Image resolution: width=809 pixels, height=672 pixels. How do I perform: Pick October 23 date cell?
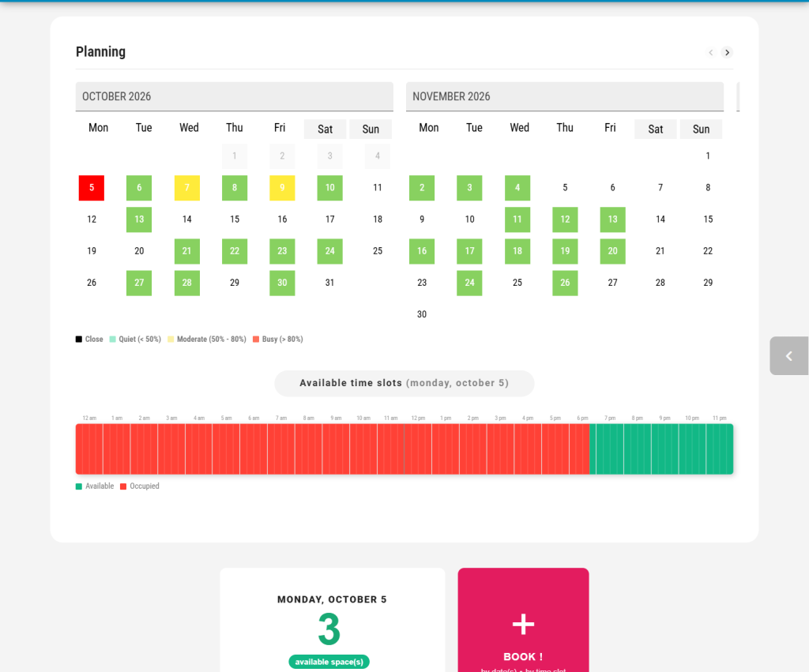[282, 251]
